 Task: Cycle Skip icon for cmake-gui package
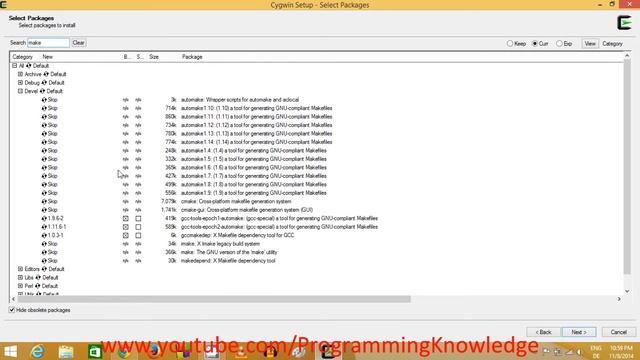coord(44,210)
